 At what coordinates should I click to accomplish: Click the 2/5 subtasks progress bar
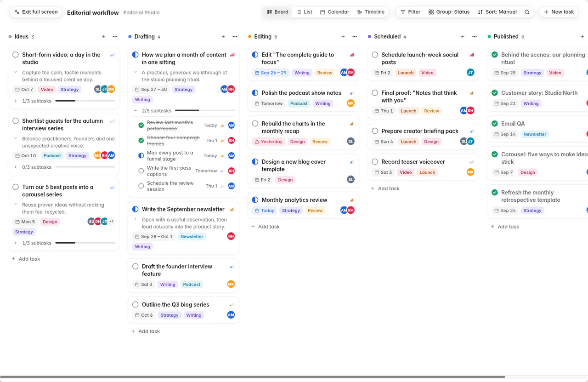coord(205,110)
